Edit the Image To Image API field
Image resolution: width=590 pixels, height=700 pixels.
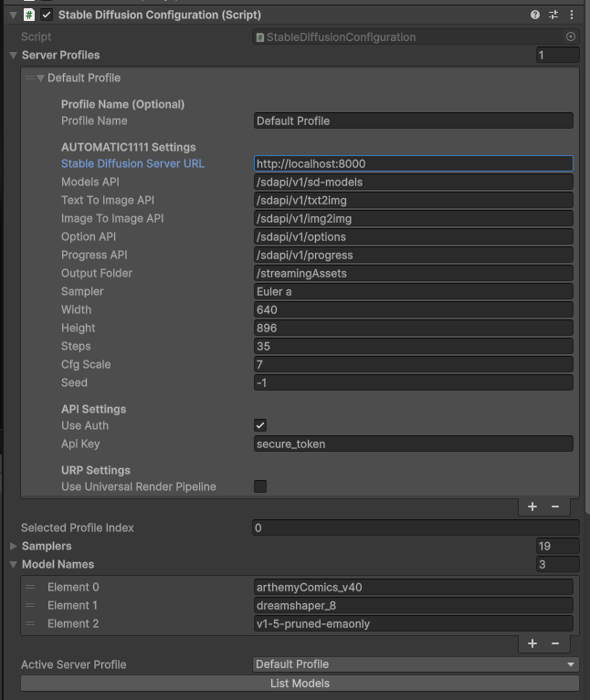(414, 218)
